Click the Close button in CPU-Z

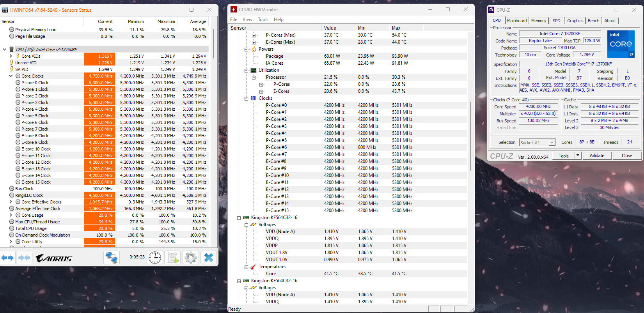click(x=627, y=156)
